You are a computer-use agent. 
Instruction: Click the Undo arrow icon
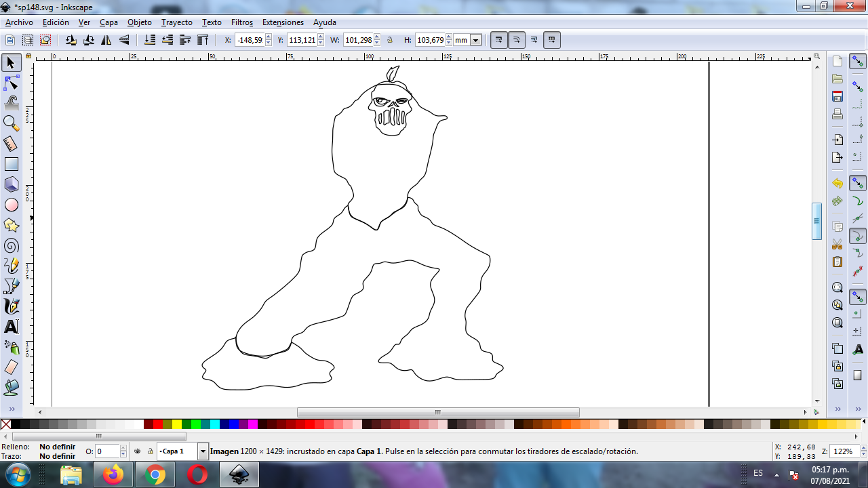click(837, 184)
